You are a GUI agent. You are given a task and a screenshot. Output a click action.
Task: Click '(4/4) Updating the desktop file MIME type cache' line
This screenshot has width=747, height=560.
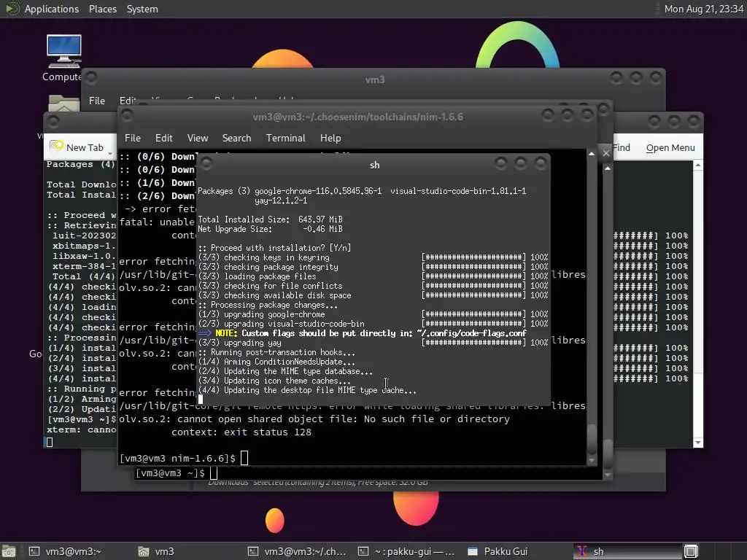coord(307,391)
